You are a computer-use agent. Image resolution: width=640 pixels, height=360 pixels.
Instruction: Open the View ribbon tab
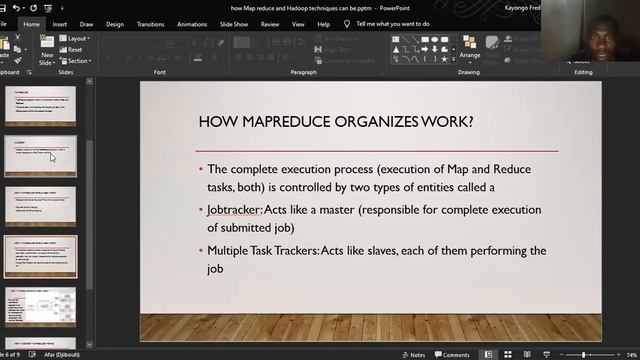298,24
